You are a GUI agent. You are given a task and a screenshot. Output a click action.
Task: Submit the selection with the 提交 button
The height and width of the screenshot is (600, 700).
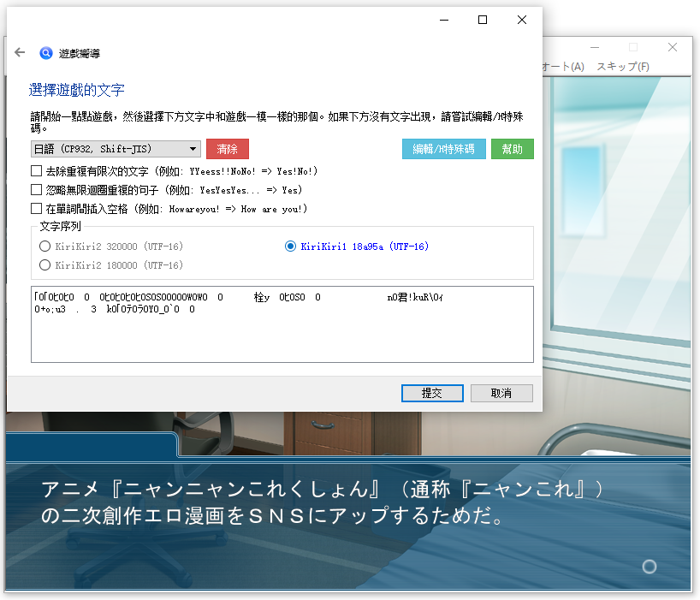[x=432, y=394]
